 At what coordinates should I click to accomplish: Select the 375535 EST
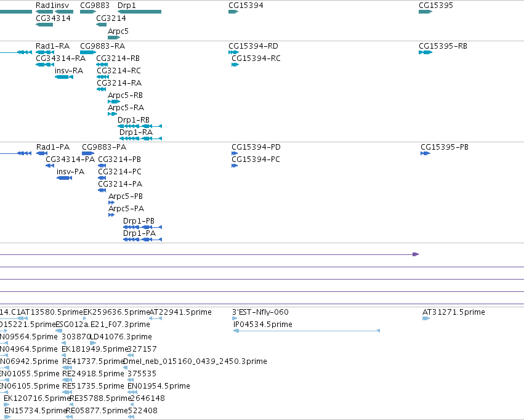(142, 374)
